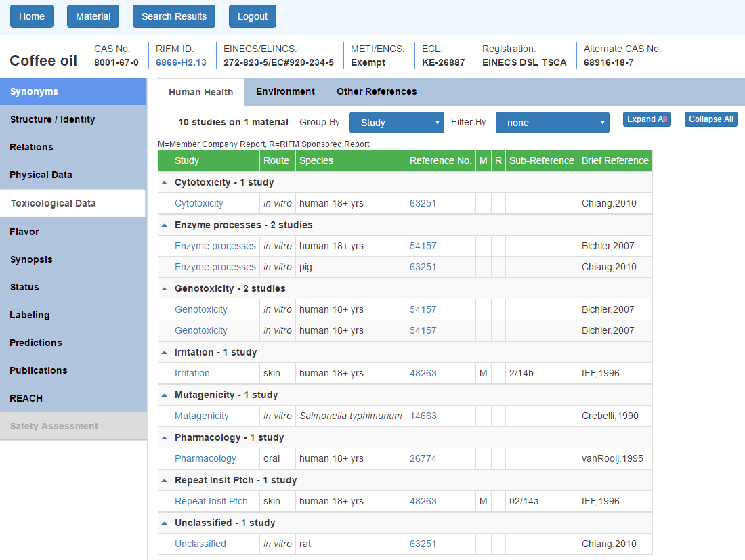The width and height of the screenshot is (745, 560).
Task: Select Synonyms in the sidebar
Action: coord(72,91)
